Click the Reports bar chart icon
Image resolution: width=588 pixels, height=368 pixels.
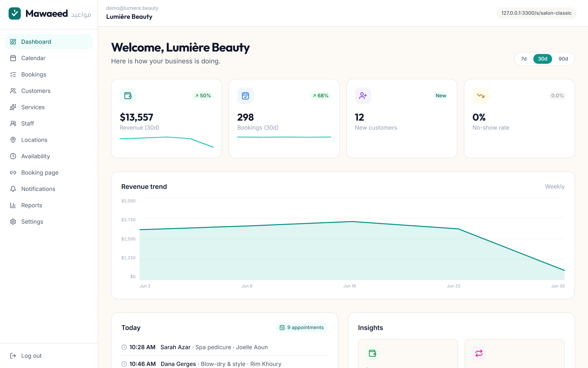pos(13,205)
